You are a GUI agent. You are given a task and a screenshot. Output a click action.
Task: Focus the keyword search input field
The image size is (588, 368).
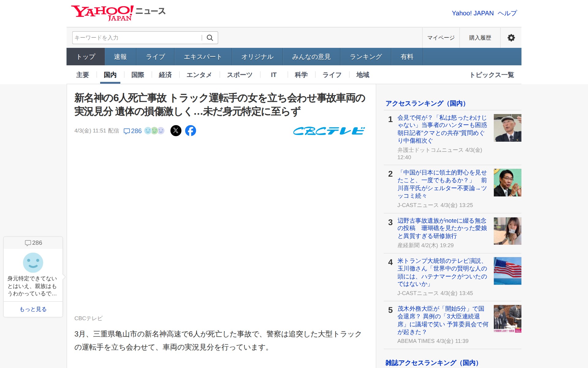(137, 38)
